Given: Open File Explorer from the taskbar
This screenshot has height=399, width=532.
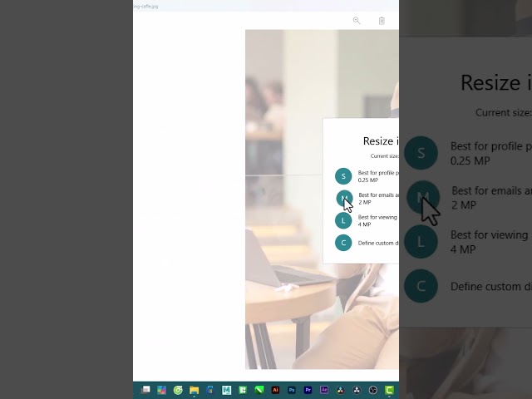Looking at the screenshot, I should 194,390.
